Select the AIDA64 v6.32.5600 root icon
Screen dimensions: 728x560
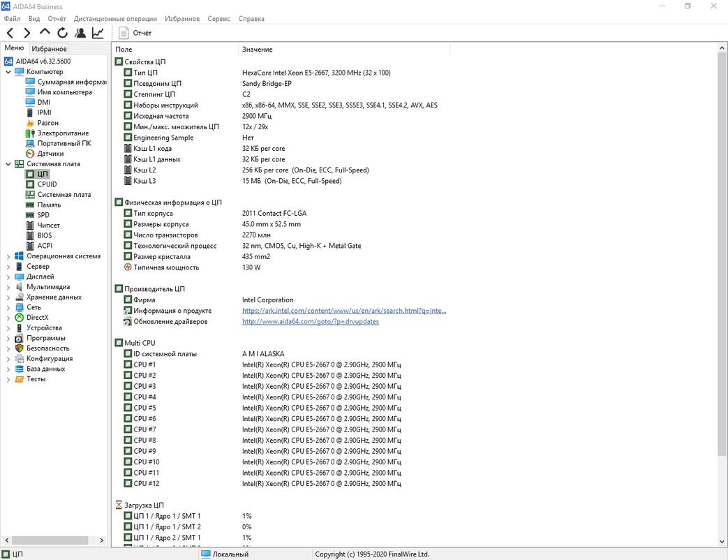pyautogui.click(x=8, y=61)
